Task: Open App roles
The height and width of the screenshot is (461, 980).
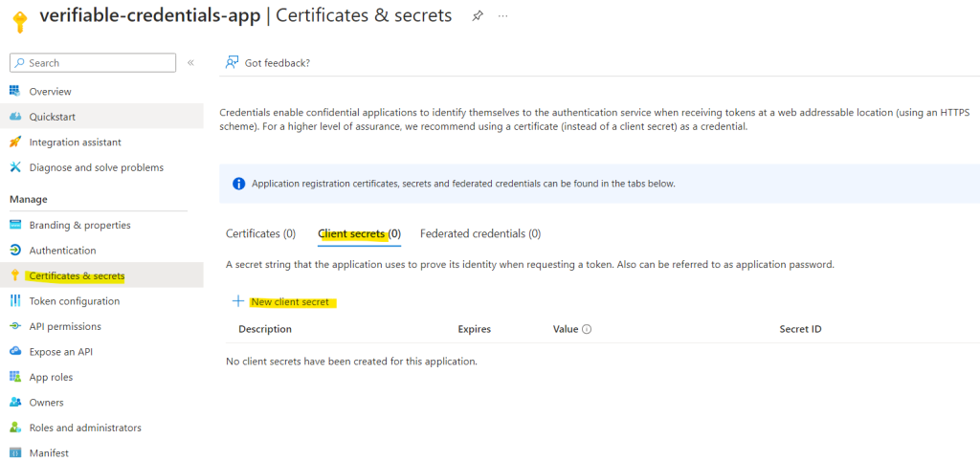Action: point(51,377)
